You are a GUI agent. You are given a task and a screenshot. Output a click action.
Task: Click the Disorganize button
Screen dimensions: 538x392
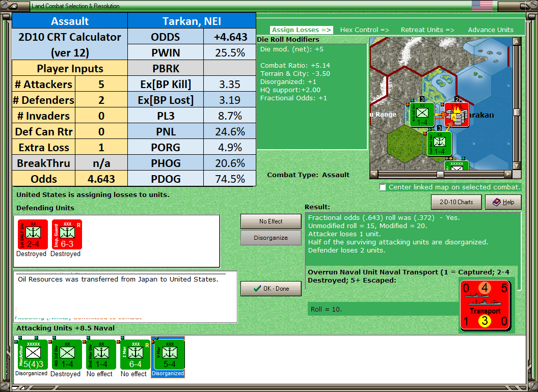(271, 238)
